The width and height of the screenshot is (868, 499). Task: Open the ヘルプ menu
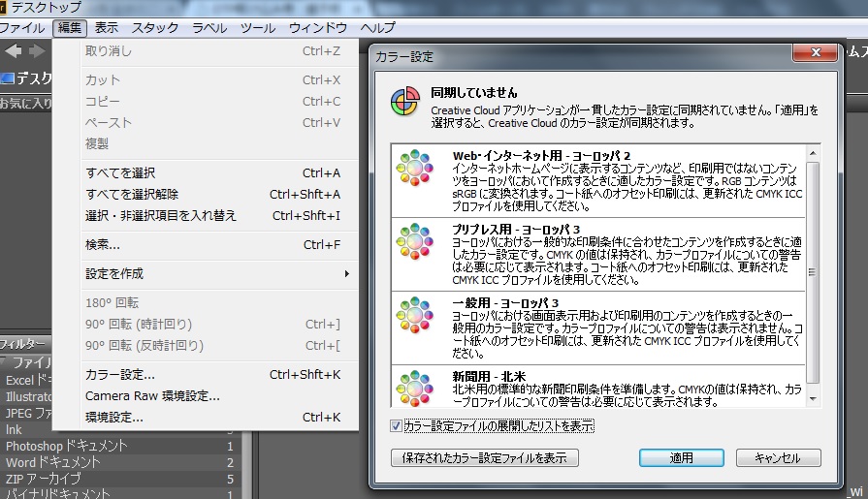(378, 28)
